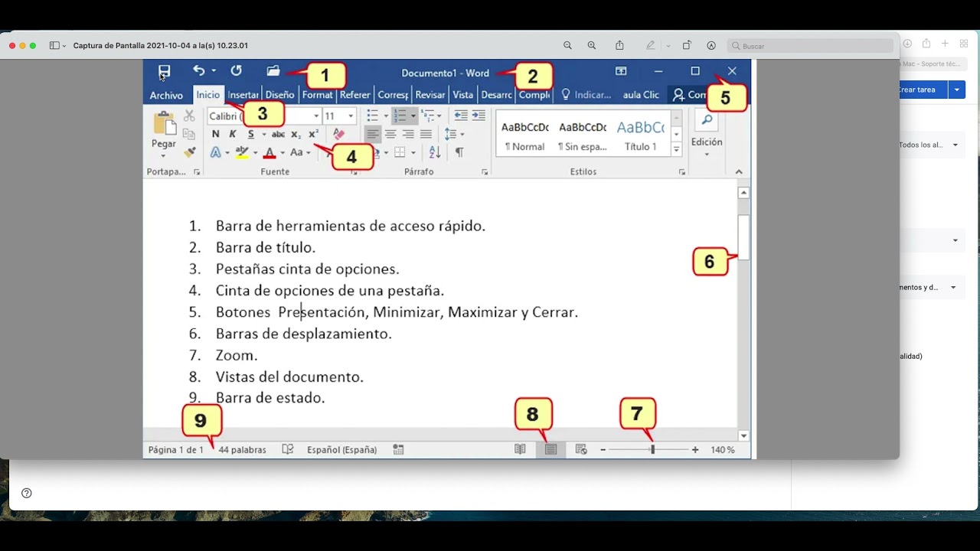Toggle subscript x₂ button
980x551 pixels.
[x=296, y=134]
